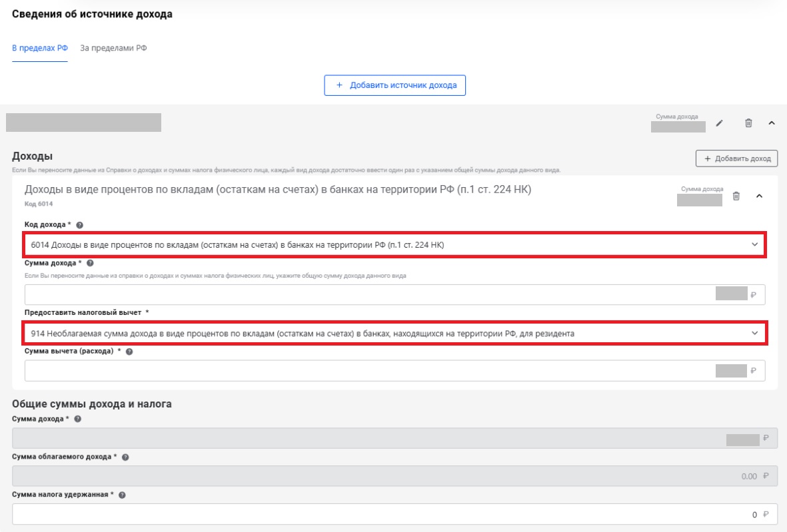
Task: Delete income source with top trash icon
Action: 748,123
